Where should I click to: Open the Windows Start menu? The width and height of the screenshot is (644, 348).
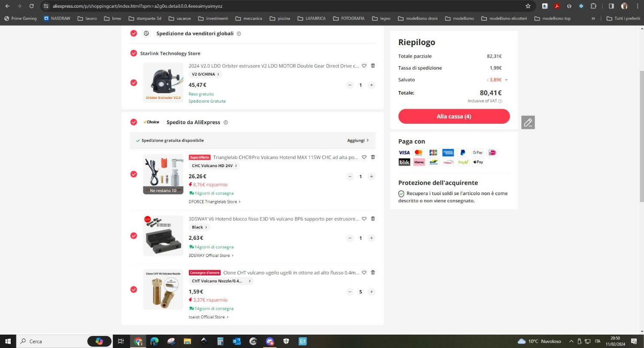(x=8, y=341)
